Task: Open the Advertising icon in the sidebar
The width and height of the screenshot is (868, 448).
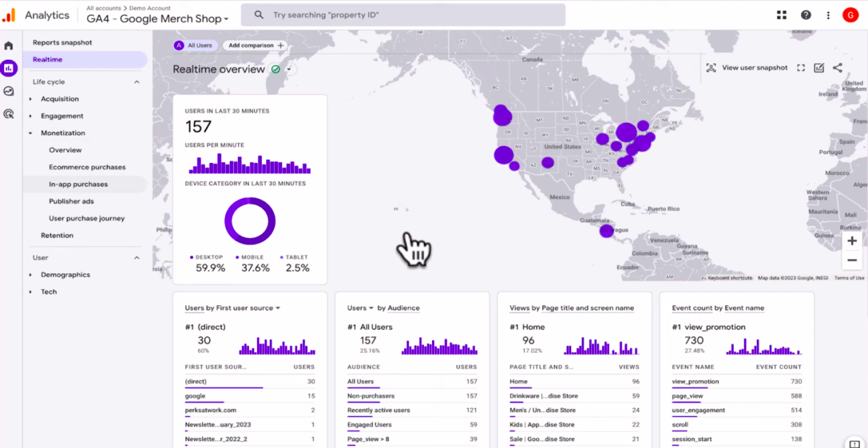Action: 9,113
